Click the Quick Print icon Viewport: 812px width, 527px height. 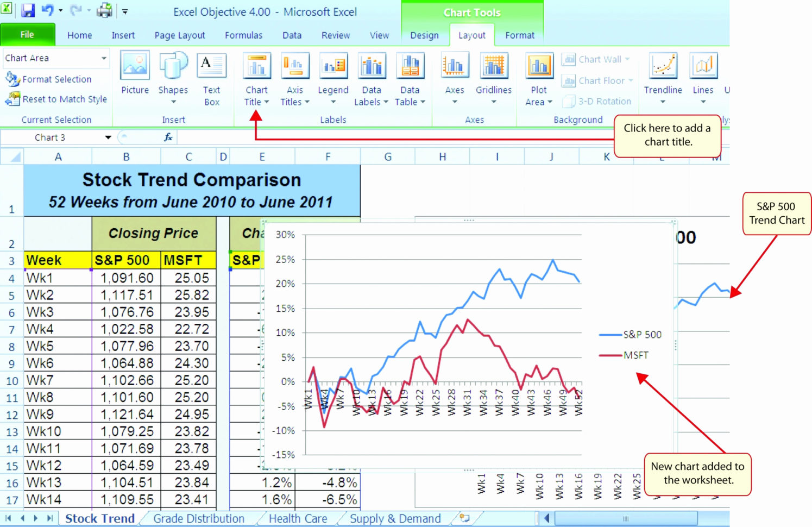pyautogui.click(x=104, y=10)
